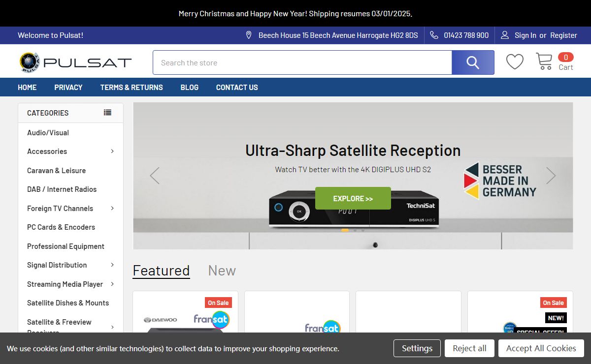591x364 pixels.
Task: Click the Search the store field
Action: [x=302, y=62]
